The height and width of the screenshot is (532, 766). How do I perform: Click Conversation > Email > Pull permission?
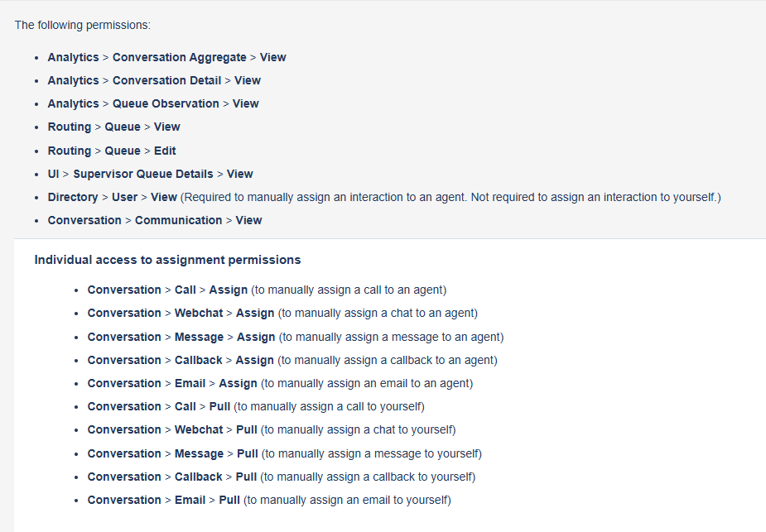click(x=163, y=500)
